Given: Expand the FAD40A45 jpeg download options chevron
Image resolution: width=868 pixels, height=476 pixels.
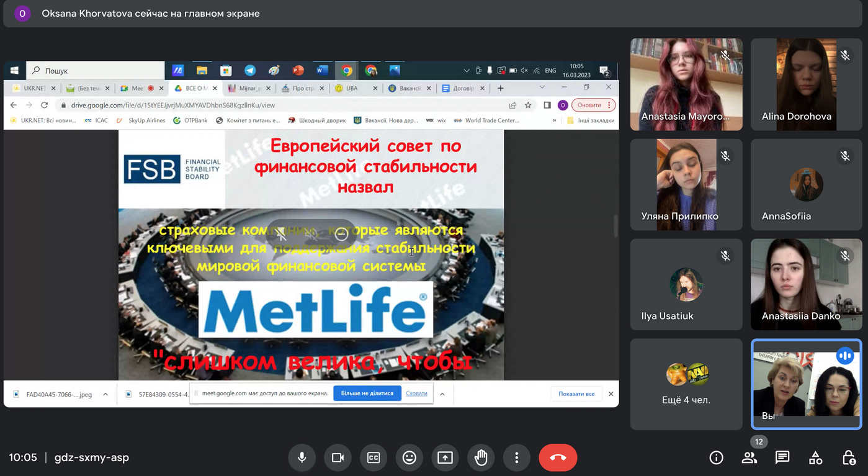Looking at the screenshot, I should tap(105, 394).
